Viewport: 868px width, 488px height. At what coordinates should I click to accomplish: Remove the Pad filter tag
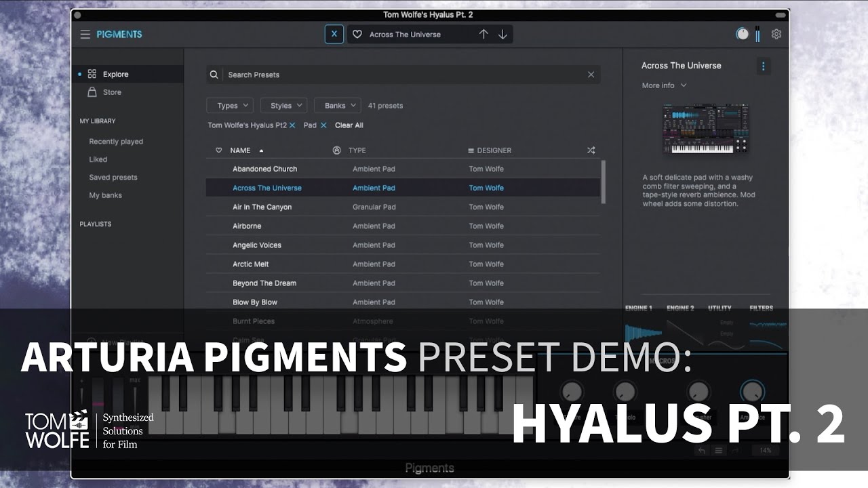(323, 125)
